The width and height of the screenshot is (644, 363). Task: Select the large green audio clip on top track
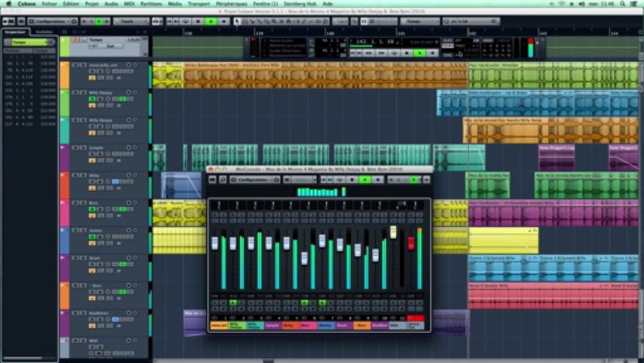[x=554, y=76]
